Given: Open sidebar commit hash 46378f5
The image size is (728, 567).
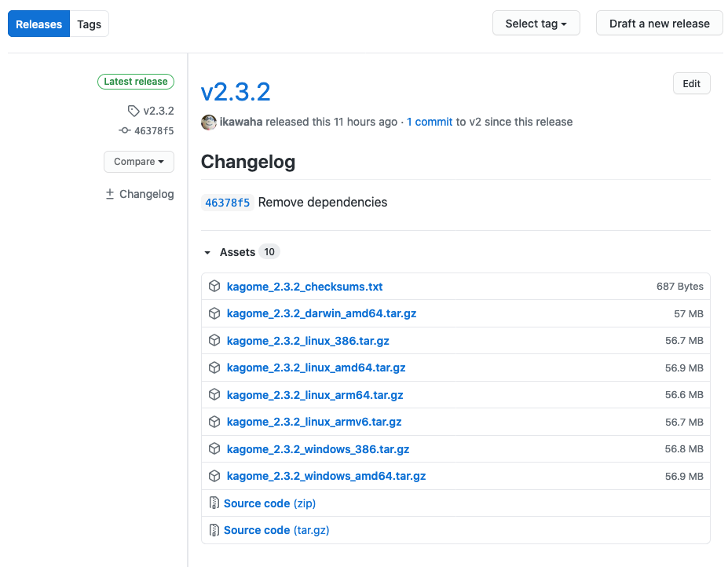Looking at the screenshot, I should point(154,131).
